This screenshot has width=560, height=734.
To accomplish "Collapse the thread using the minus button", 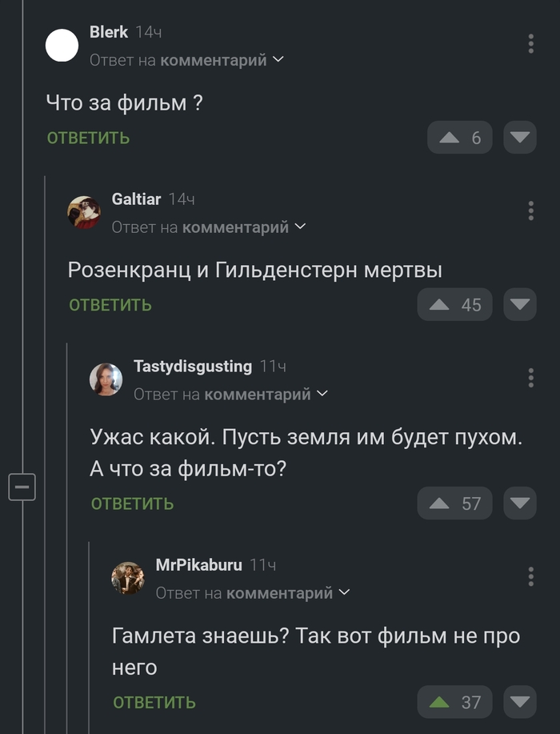I will 23,486.
